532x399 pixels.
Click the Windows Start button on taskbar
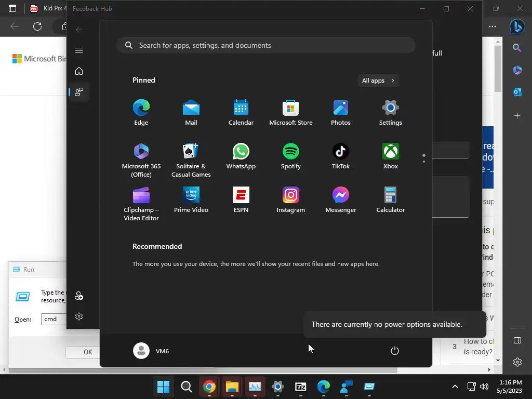point(163,387)
